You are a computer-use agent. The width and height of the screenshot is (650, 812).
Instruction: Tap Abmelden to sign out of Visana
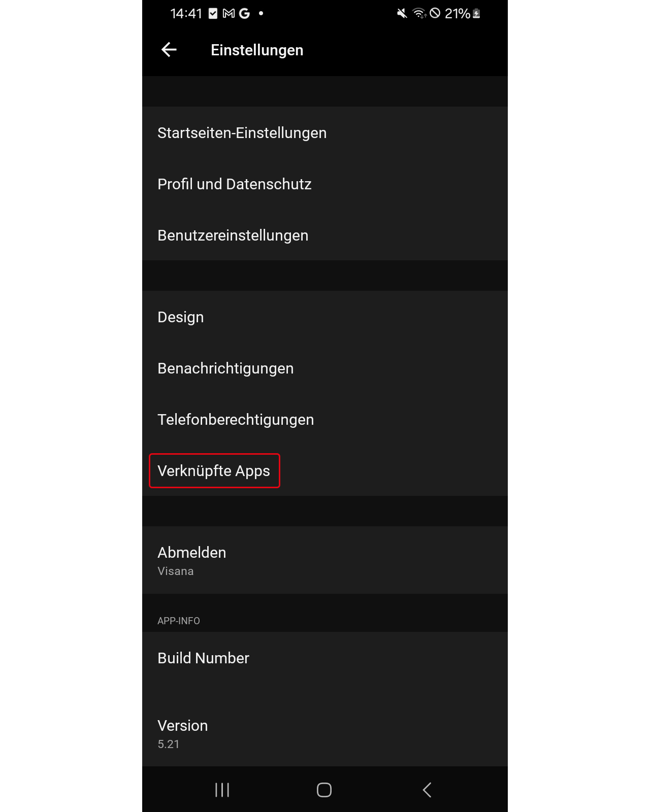click(325, 560)
